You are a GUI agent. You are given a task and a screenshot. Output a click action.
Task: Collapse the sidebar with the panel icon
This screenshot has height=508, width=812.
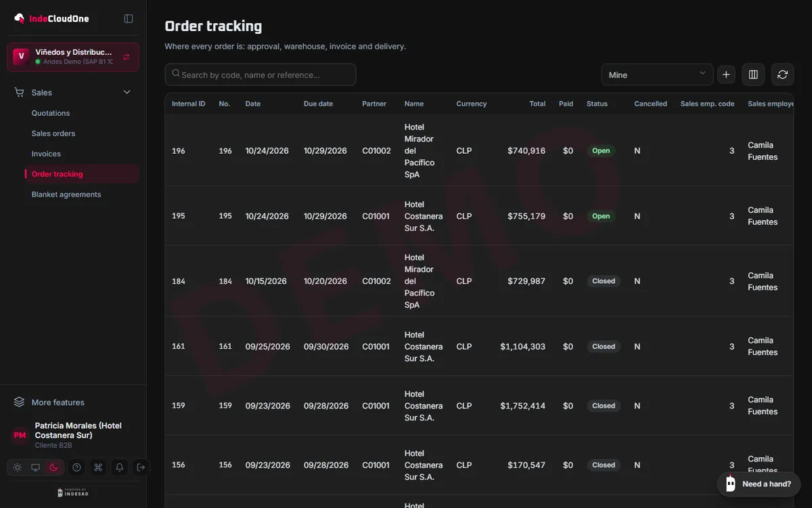[129, 19]
